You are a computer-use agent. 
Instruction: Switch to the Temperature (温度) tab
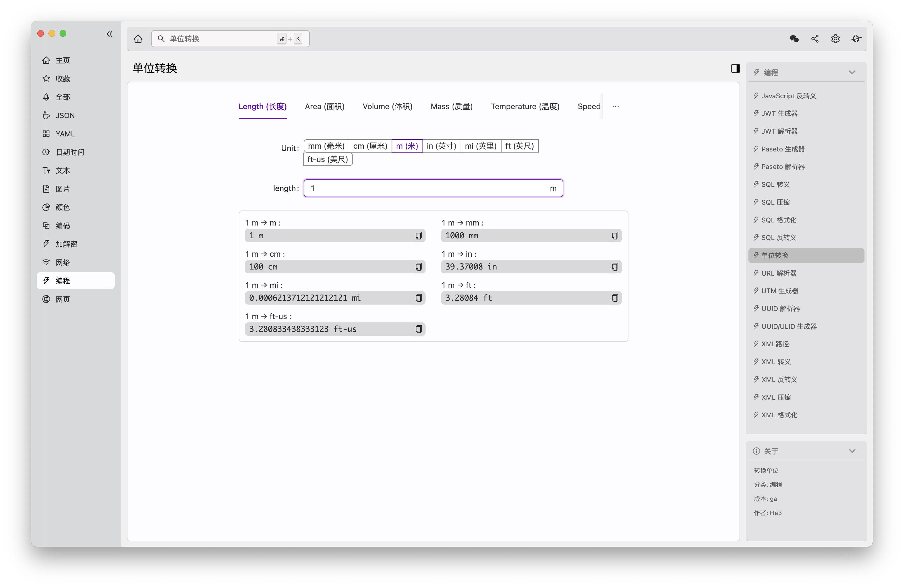tap(525, 106)
